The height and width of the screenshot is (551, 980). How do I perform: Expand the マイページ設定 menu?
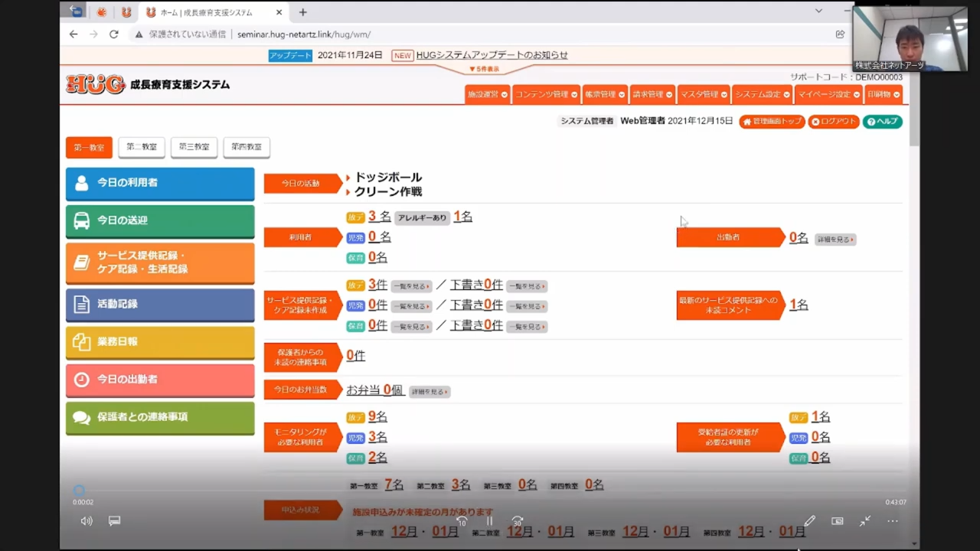[829, 94]
